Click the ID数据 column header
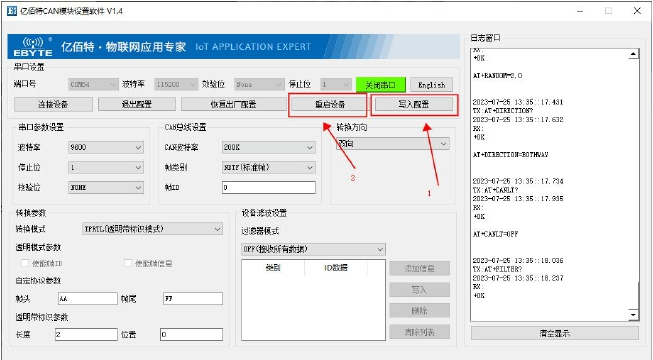 click(x=336, y=268)
